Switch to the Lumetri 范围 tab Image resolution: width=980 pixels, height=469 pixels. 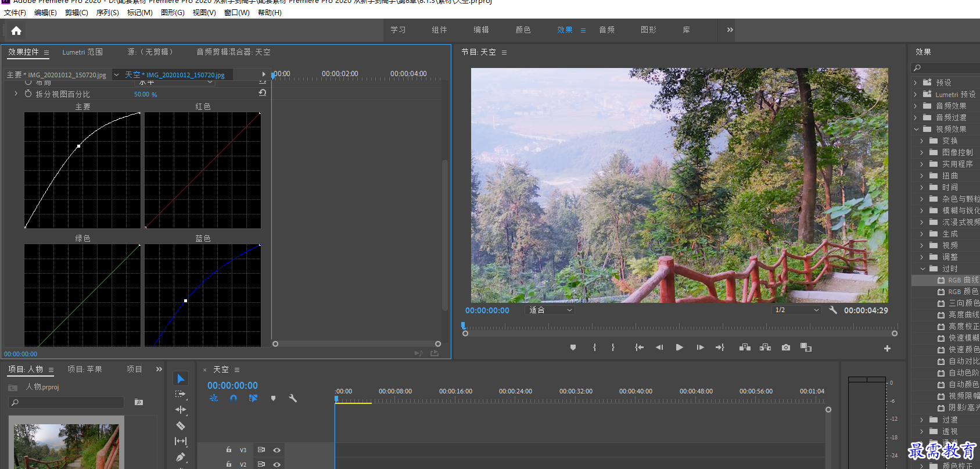pos(82,52)
